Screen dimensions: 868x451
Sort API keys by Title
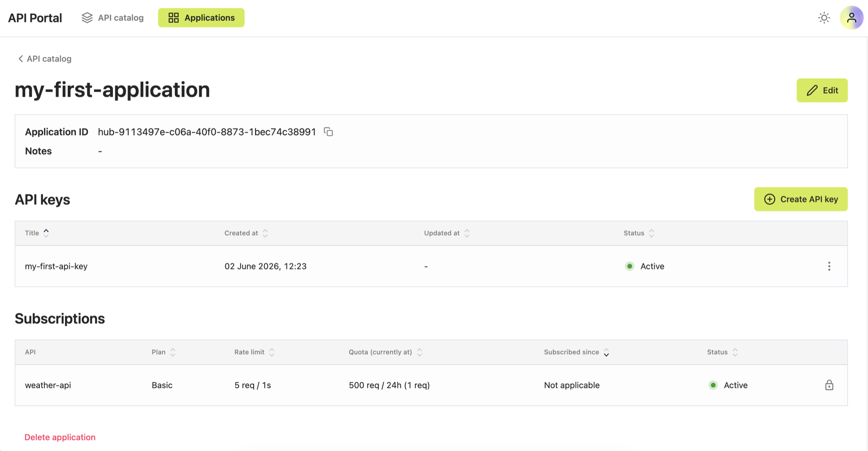pyautogui.click(x=37, y=233)
